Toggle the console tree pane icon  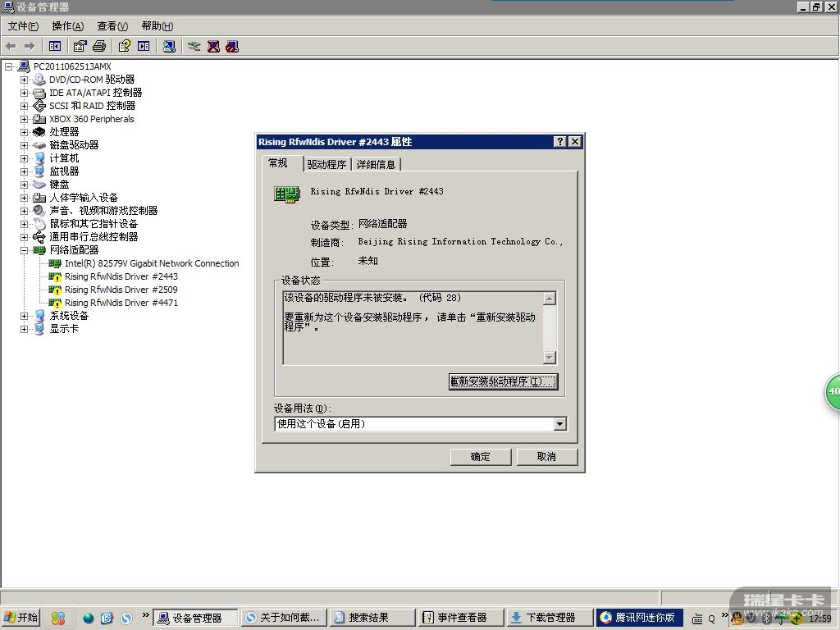pos(55,47)
